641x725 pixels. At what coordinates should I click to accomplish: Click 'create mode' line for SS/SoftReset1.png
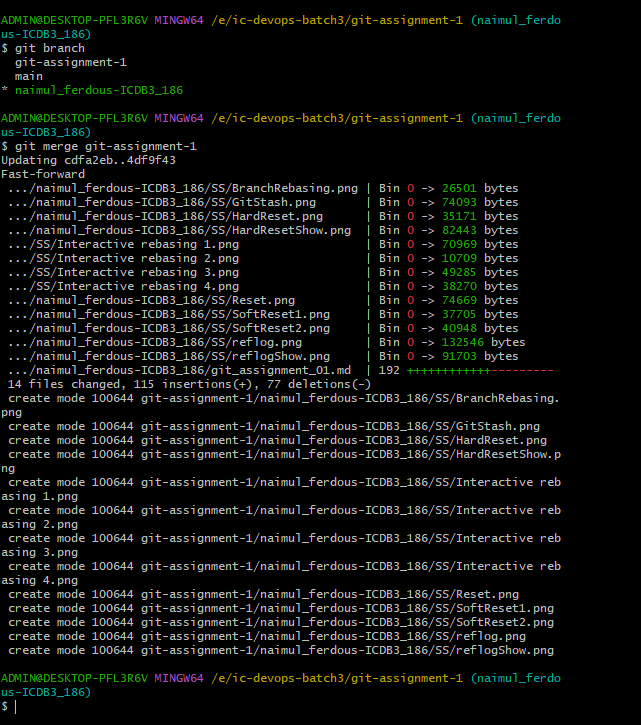coord(281,608)
